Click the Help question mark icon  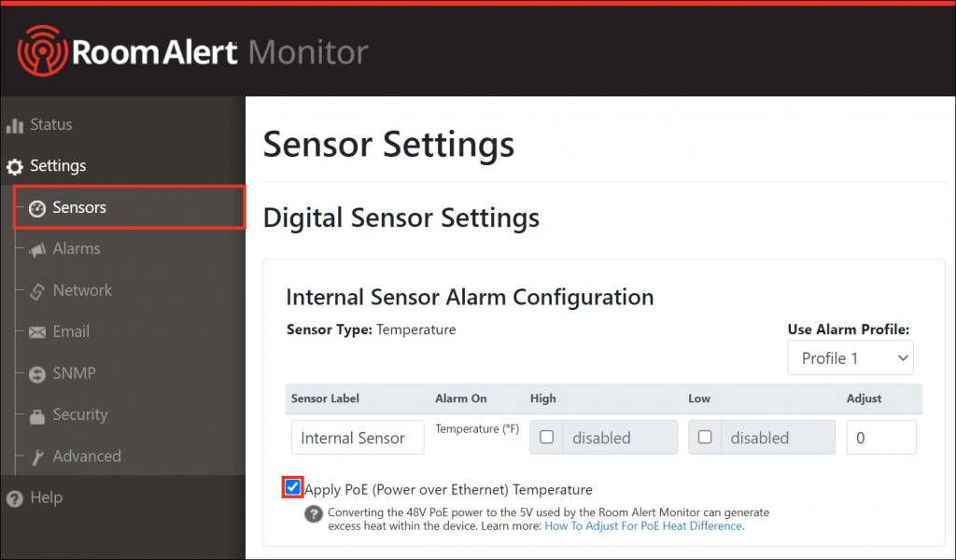16,497
